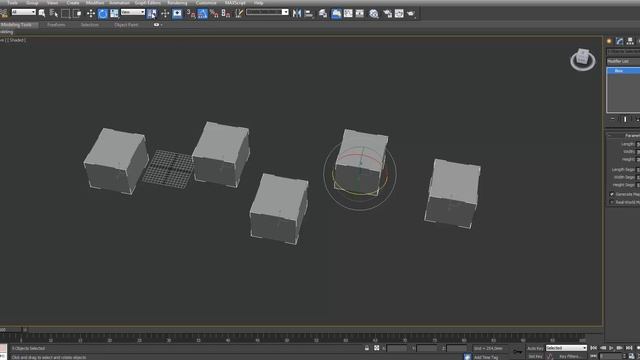Open the Rendered Frame Window icon
The height and width of the screenshot is (360, 640).
[399, 13]
